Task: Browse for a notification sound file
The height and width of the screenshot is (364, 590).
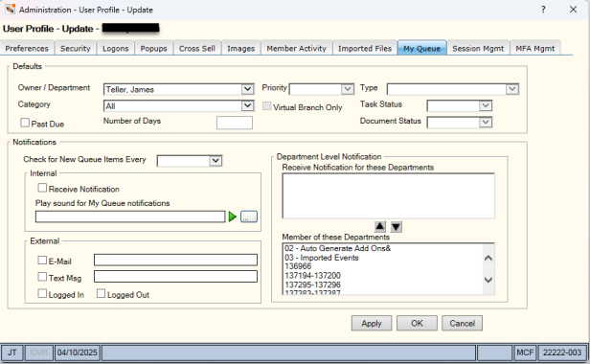Action: 249,216
